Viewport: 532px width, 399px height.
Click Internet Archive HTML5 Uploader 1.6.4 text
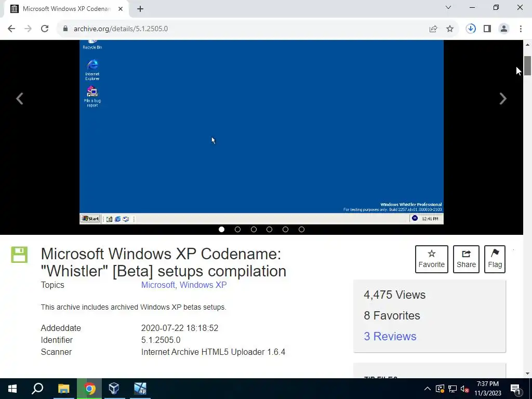213,352
